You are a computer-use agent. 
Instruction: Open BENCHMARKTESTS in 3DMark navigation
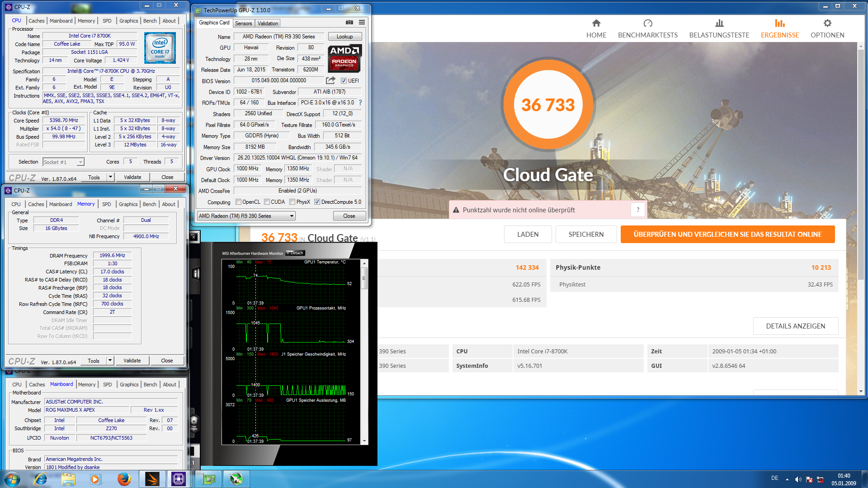click(x=648, y=29)
